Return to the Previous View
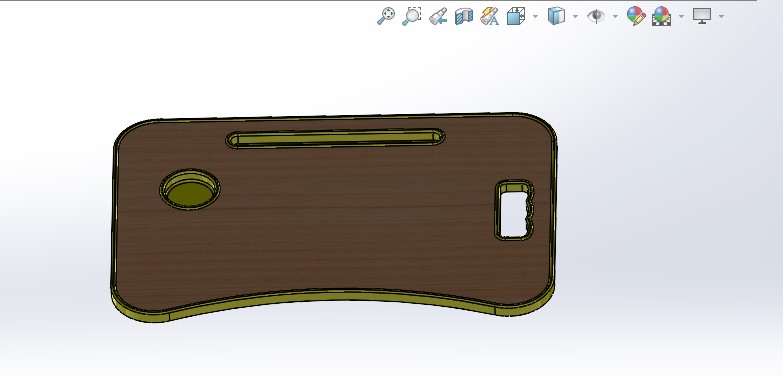 click(438, 16)
